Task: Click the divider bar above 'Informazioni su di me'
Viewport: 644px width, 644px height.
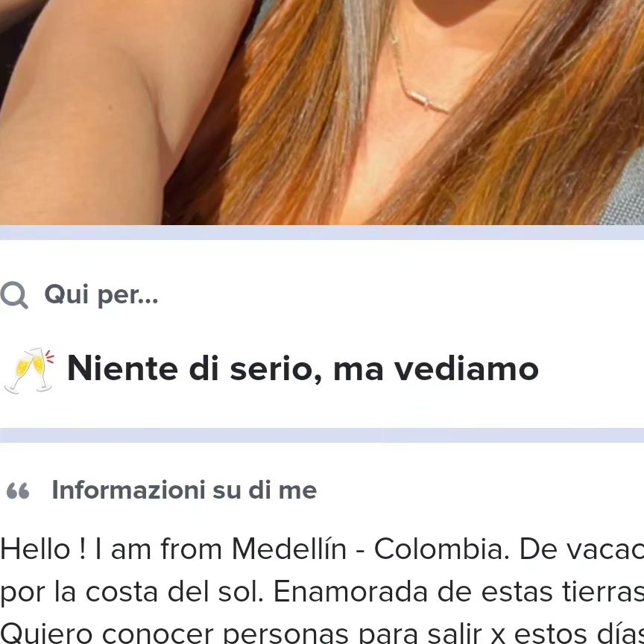Action: 322,435
